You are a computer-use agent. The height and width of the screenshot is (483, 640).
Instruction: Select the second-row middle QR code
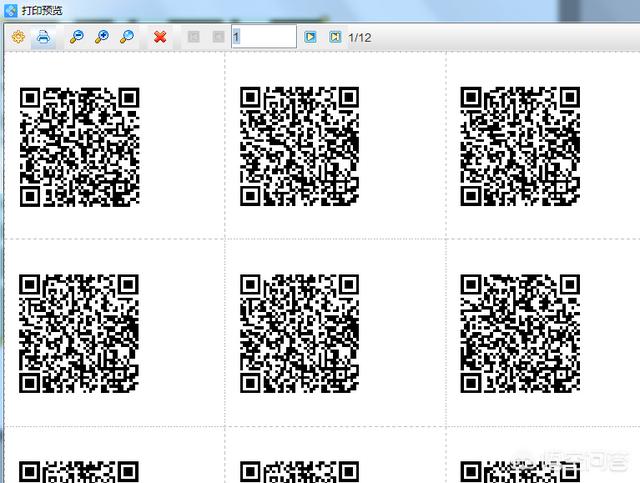pyautogui.click(x=299, y=334)
